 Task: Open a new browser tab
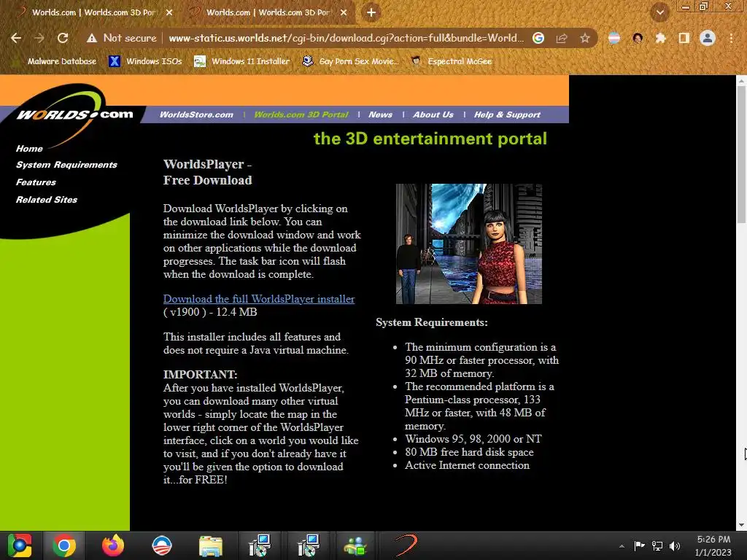pyautogui.click(x=371, y=13)
